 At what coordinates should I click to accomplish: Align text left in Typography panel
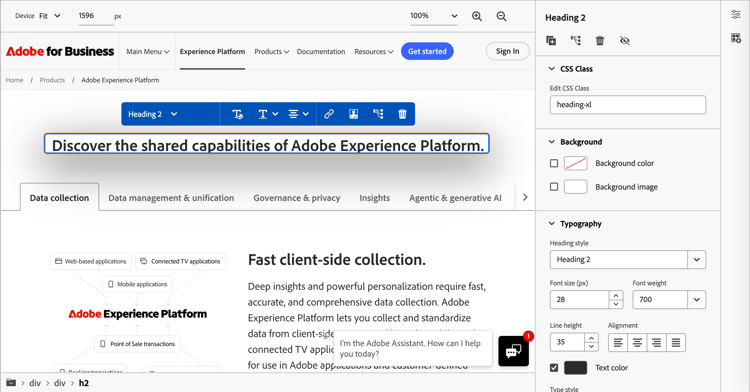pyautogui.click(x=618, y=343)
